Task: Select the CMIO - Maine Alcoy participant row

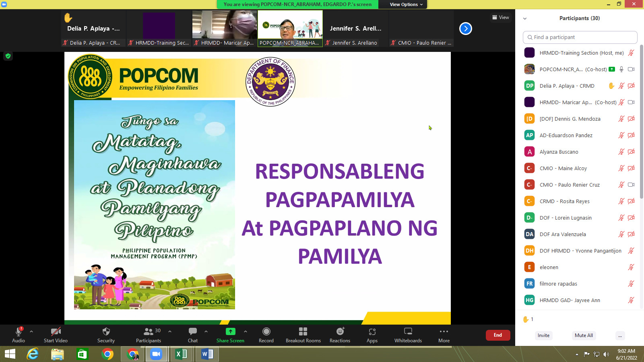Action: 580,168
